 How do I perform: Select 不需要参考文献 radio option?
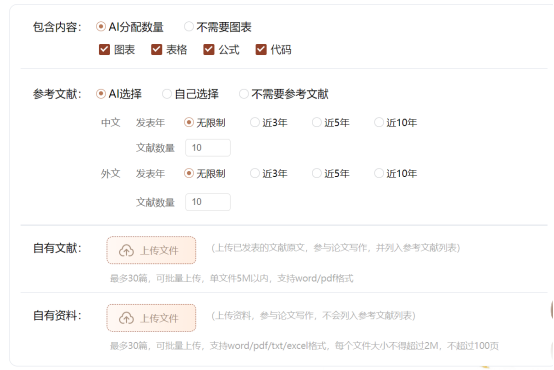click(x=244, y=94)
